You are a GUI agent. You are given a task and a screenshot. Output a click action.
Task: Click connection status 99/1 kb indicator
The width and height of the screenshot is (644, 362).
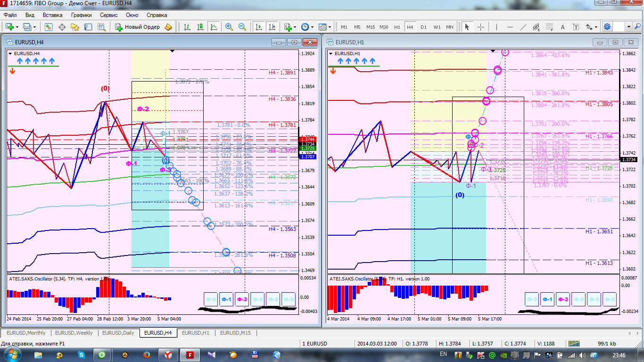coord(607,344)
